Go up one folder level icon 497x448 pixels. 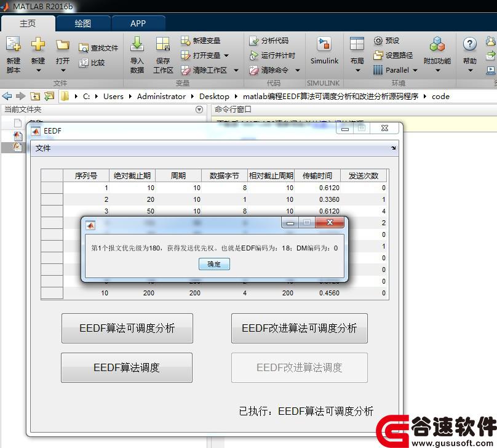point(35,96)
